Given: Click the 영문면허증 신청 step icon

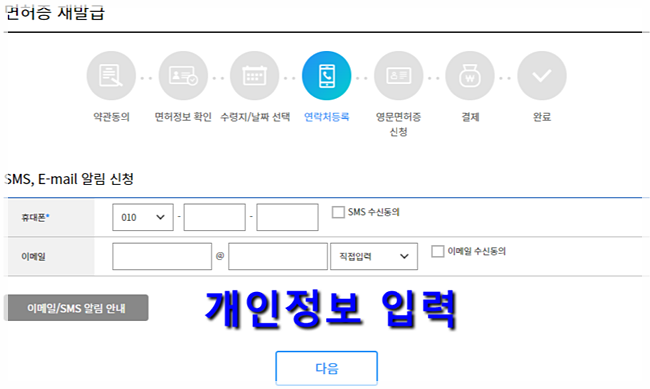Looking at the screenshot, I should (398, 75).
